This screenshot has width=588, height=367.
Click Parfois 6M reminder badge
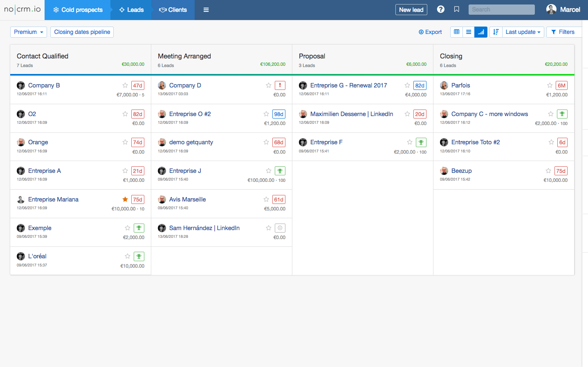[562, 85]
